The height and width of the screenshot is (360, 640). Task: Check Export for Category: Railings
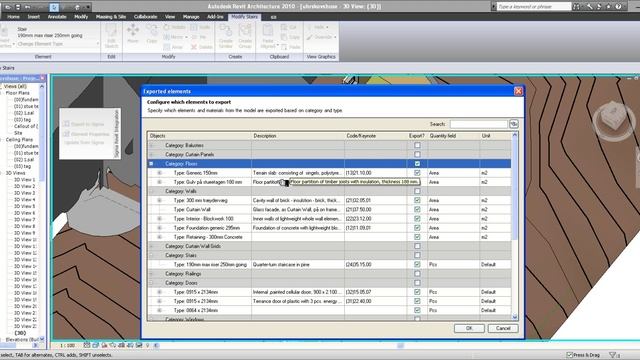[417, 273]
